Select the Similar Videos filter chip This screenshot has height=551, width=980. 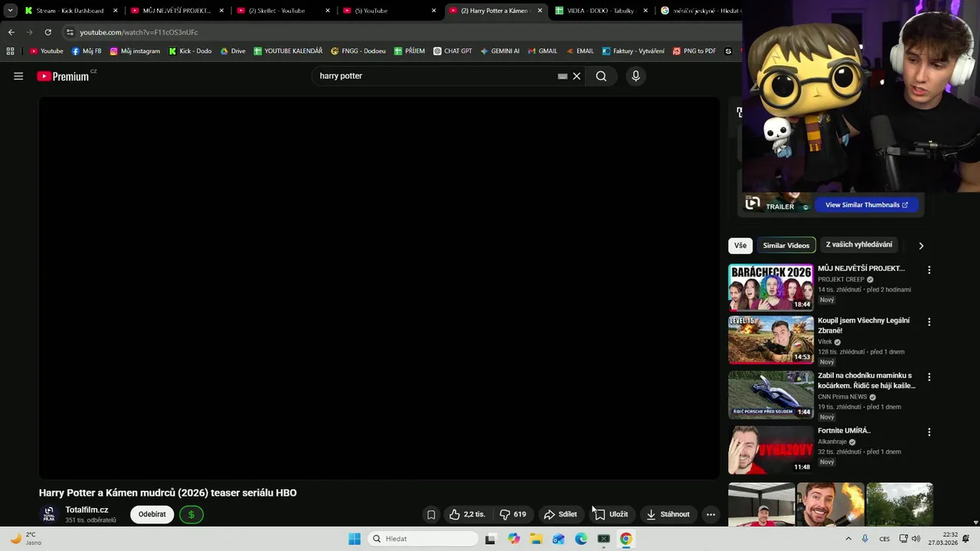pos(786,246)
